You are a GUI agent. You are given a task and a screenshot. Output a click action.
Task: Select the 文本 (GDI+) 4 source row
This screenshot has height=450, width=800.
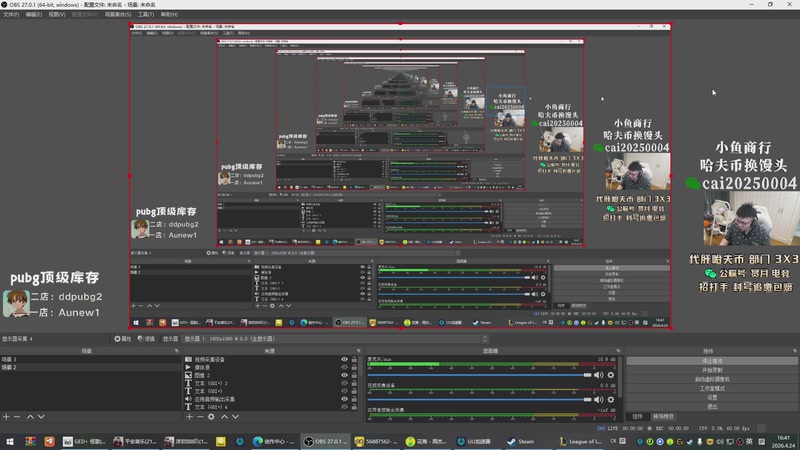(x=271, y=407)
